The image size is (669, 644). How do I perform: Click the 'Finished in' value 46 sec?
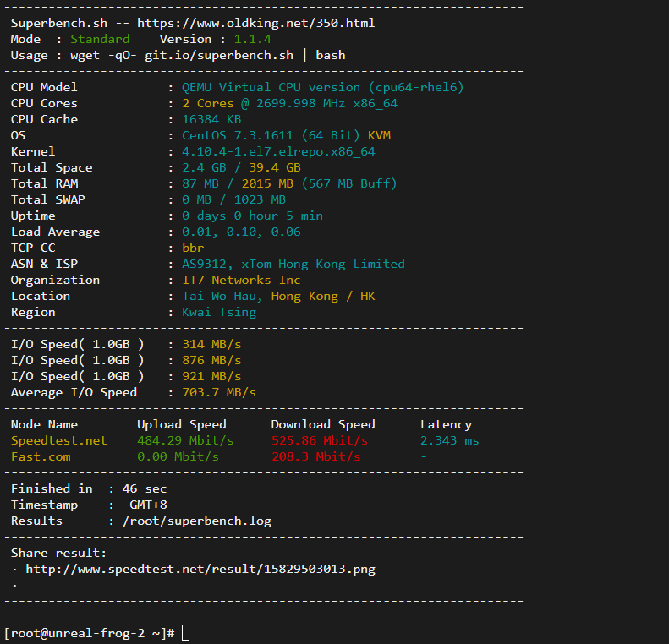[x=145, y=488]
